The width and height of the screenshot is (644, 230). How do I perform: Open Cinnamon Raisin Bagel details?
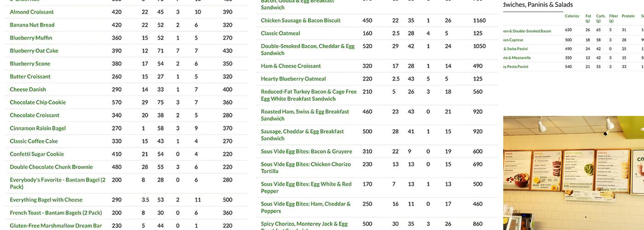[38, 128]
